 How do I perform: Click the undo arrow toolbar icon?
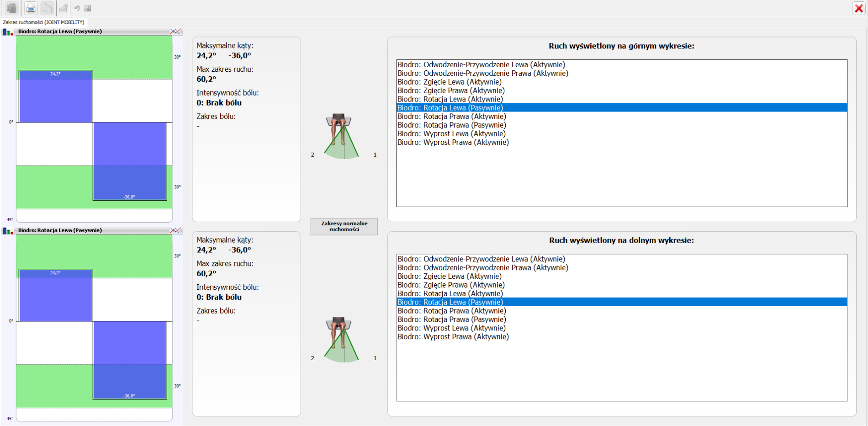77,8
